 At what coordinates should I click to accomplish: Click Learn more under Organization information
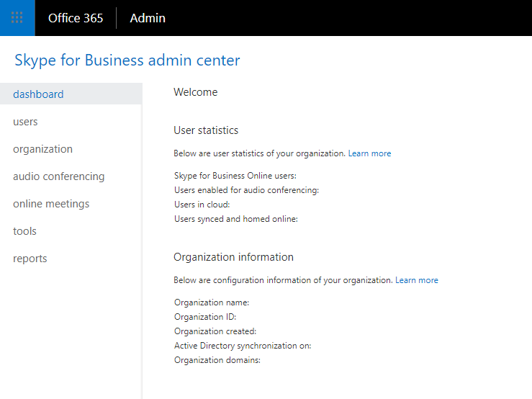point(417,280)
